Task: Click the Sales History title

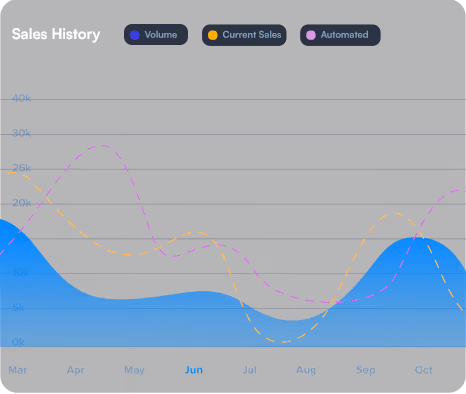Action: (x=56, y=35)
